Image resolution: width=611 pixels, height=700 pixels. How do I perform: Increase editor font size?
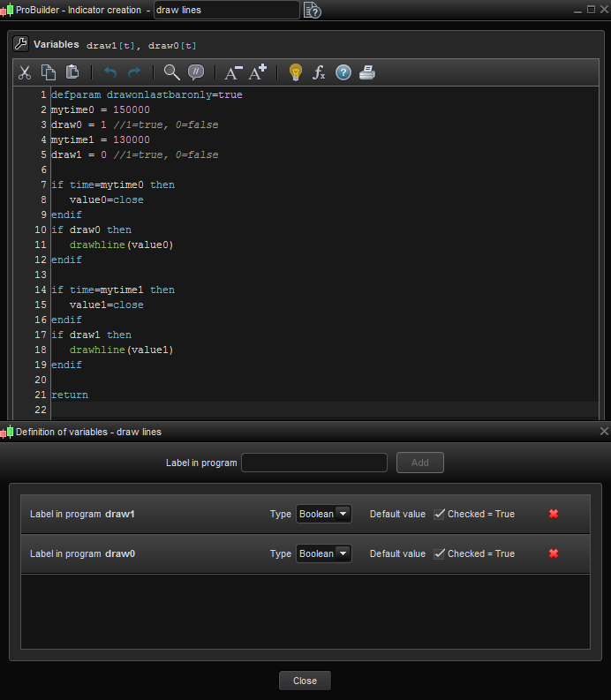[x=258, y=72]
